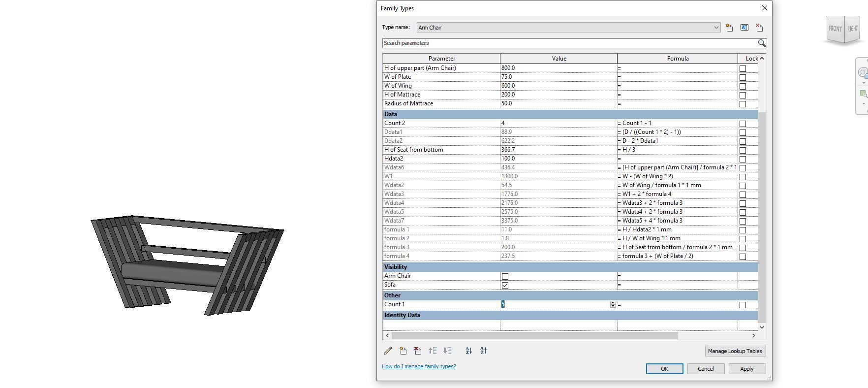Open the Type name dropdown
Viewport: 868px width, 388px height.
716,28
